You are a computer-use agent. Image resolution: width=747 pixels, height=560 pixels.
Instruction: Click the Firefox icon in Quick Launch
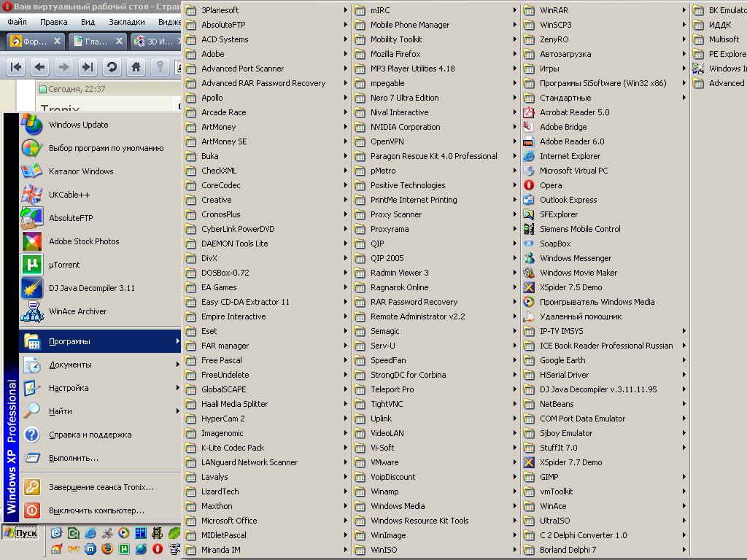point(107,548)
